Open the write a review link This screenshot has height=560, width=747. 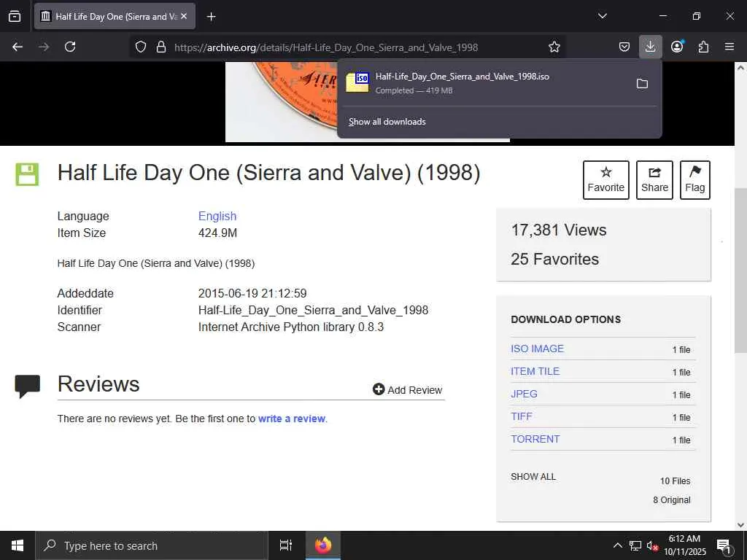[x=292, y=419]
